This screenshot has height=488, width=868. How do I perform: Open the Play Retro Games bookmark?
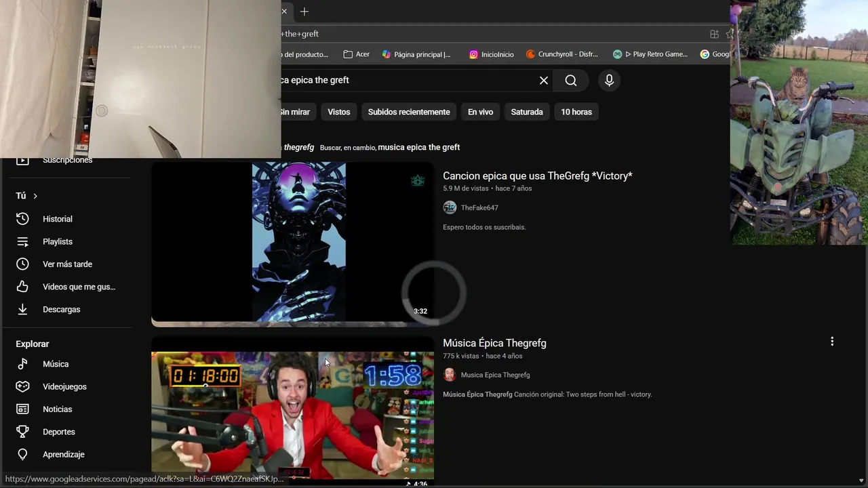point(650,54)
